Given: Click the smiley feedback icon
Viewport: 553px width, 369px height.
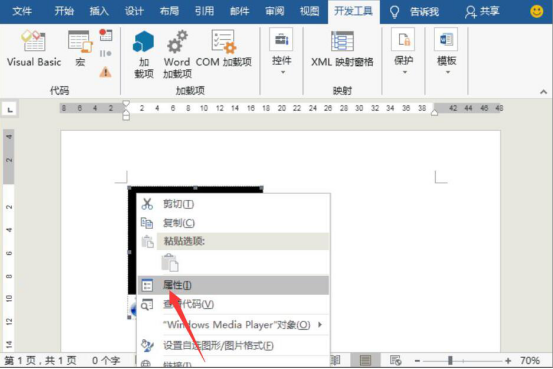Looking at the screenshot, I should [x=536, y=12].
